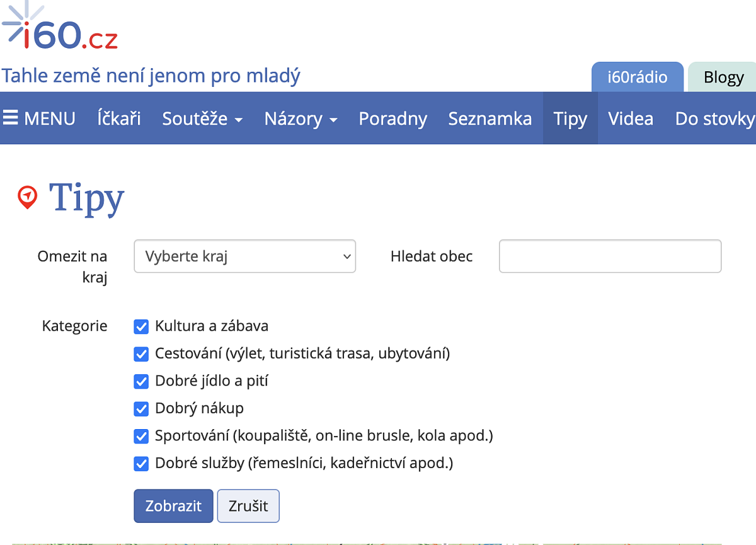This screenshot has width=756, height=545.
Task: Toggle the Cestování category checkbox
Action: coord(141,354)
